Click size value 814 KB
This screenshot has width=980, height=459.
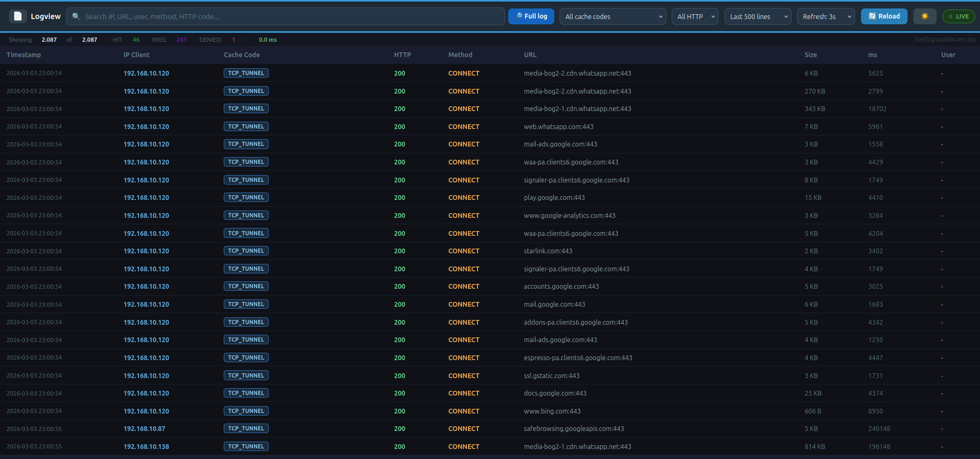click(x=814, y=447)
